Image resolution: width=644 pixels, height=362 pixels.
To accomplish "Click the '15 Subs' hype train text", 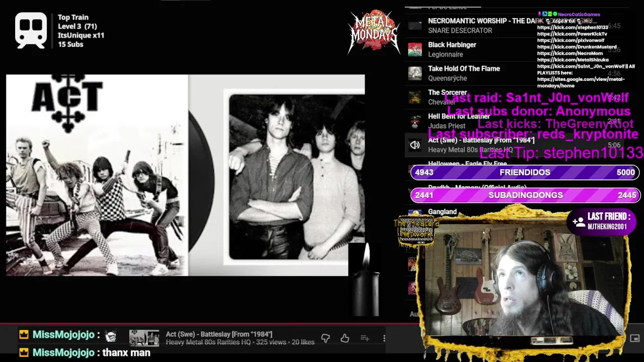I will (70, 44).
